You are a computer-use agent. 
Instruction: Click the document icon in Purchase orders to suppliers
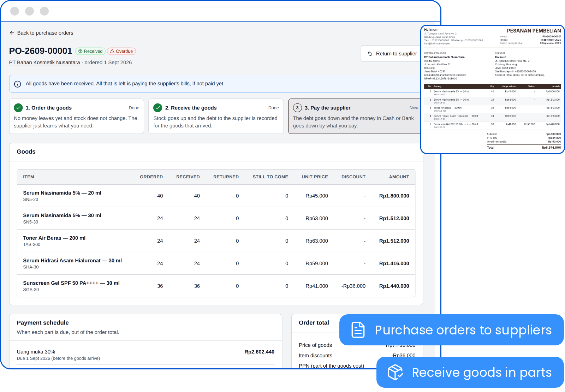pyautogui.click(x=358, y=330)
